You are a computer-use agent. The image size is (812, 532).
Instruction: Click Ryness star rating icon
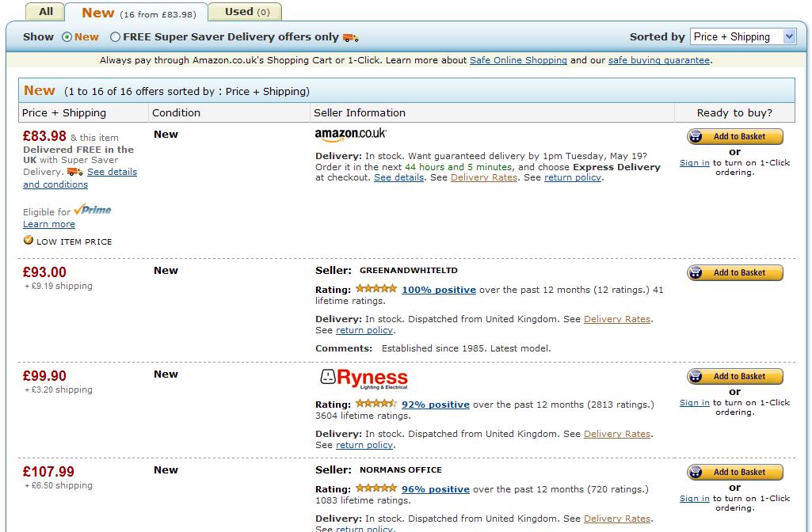pos(376,404)
